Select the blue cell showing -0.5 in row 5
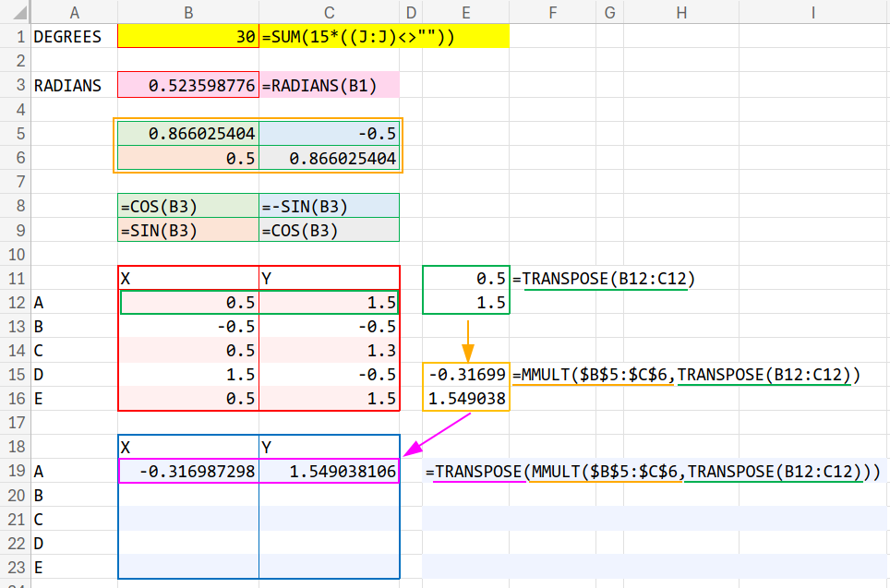890x588 pixels. coord(330,134)
